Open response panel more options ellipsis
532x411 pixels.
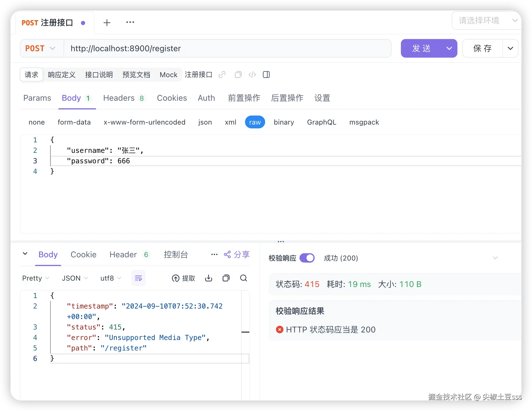214,254
